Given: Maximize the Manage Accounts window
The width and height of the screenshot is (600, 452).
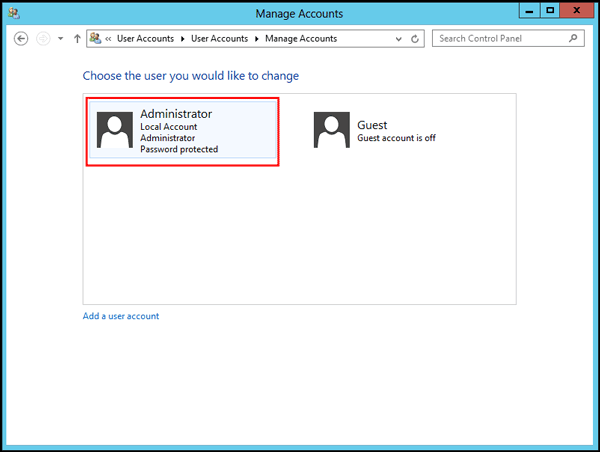Looking at the screenshot, I should [x=550, y=10].
